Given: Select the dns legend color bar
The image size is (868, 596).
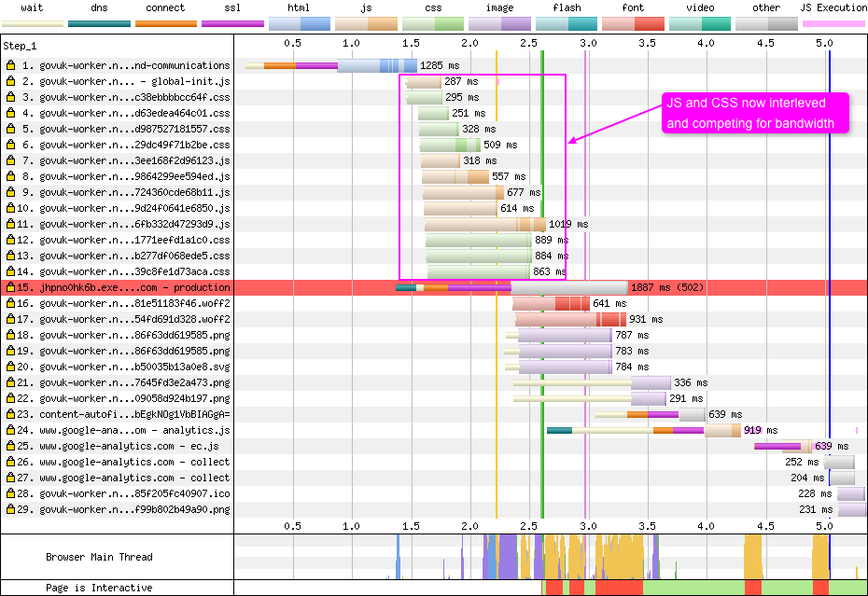Looking at the screenshot, I should (99, 24).
